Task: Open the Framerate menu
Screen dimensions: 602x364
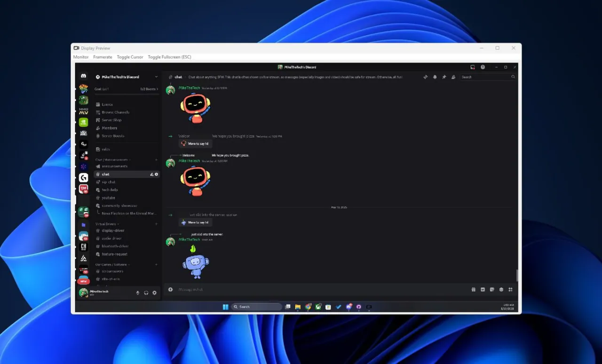Action: tap(103, 57)
